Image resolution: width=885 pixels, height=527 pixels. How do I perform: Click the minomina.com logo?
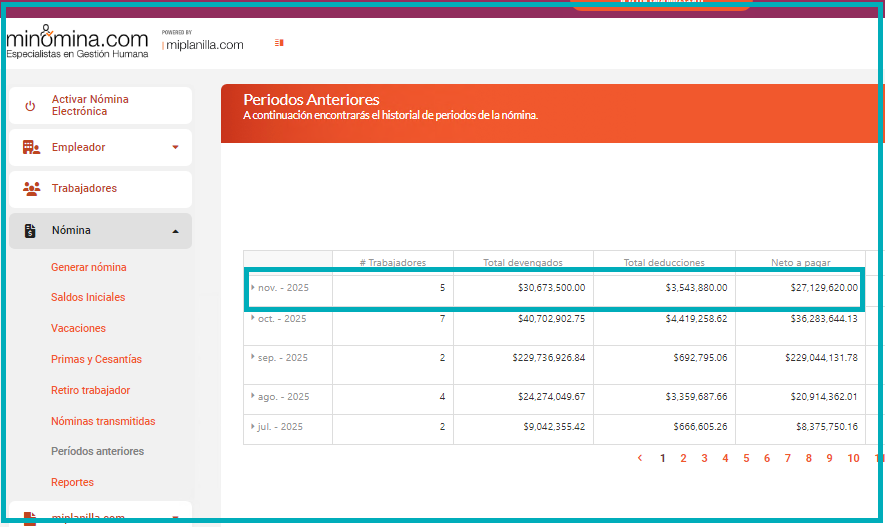tap(77, 40)
